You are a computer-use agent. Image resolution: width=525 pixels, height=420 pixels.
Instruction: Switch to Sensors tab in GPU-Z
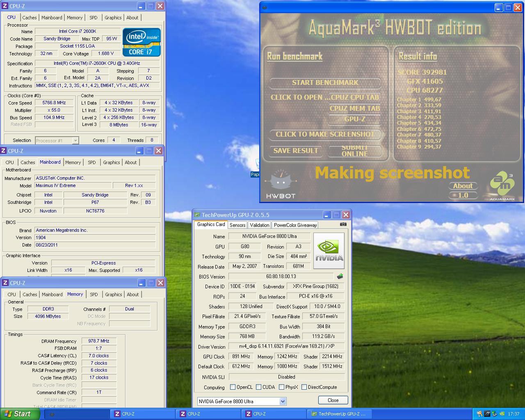pyautogui.click(x=237, y=225)
